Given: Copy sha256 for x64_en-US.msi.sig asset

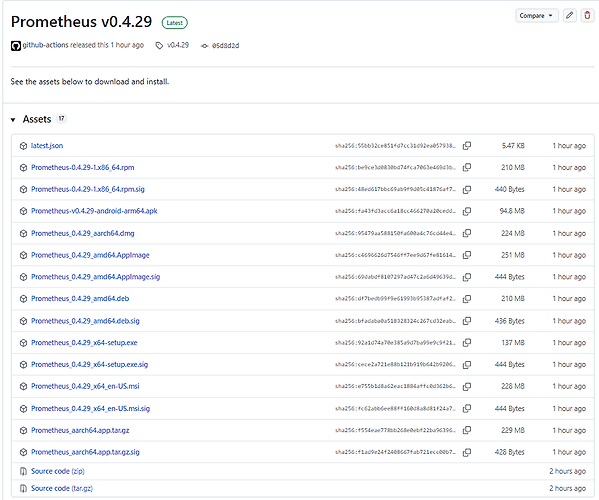Looking at the screenshot, I should click(x=466, y=408).
